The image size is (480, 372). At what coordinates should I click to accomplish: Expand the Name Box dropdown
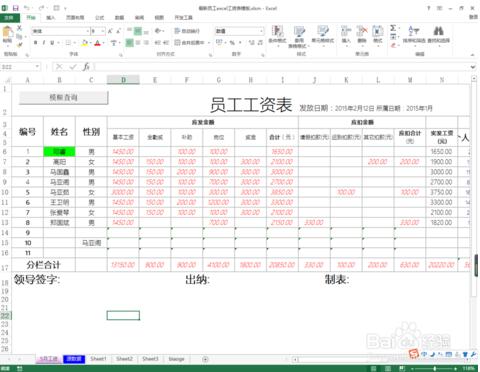[x=37, y=67]
